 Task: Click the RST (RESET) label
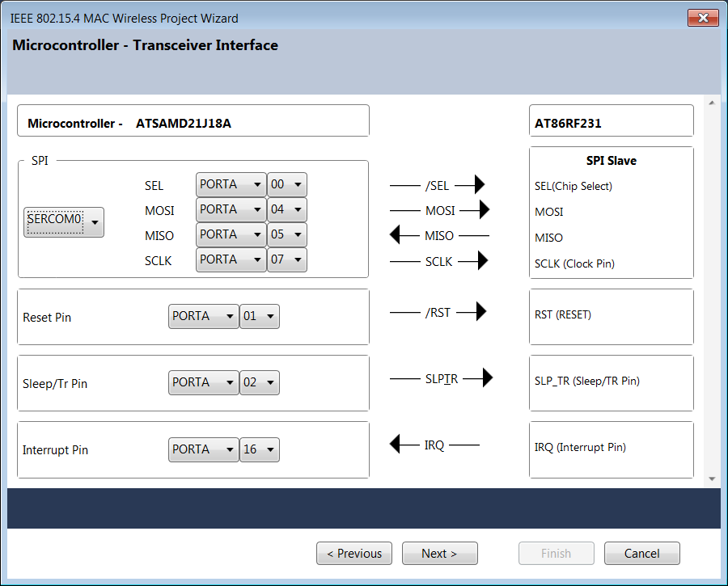tap(563, 315)
